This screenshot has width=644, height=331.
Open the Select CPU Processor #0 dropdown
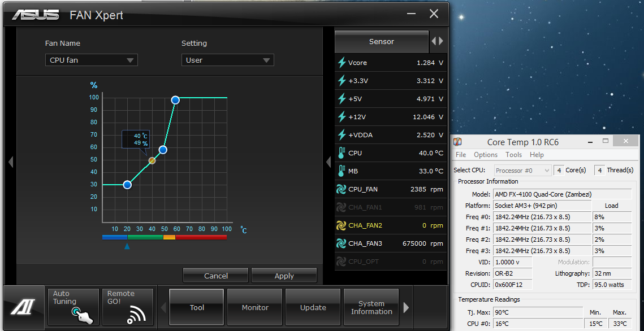[x=522, y=170]
